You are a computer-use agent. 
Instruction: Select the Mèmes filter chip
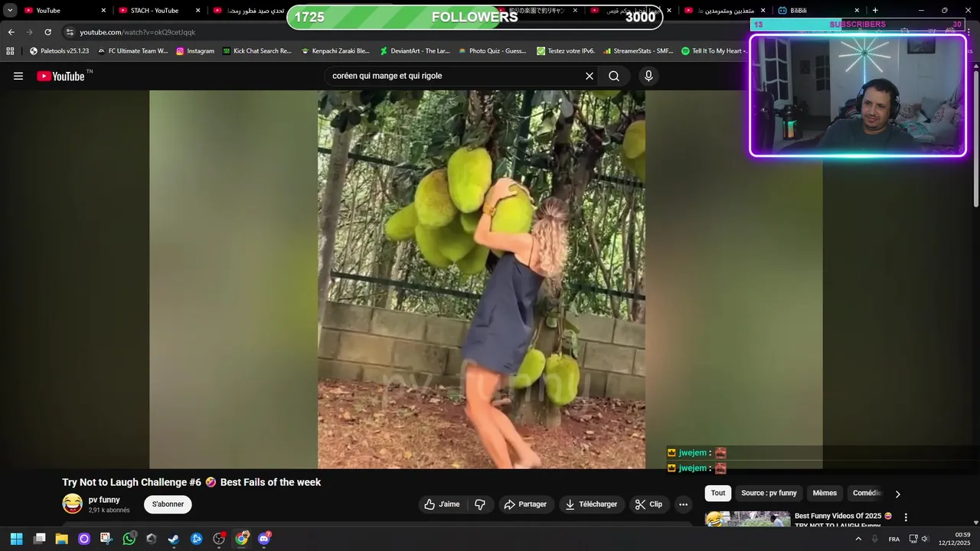(825, 494)
